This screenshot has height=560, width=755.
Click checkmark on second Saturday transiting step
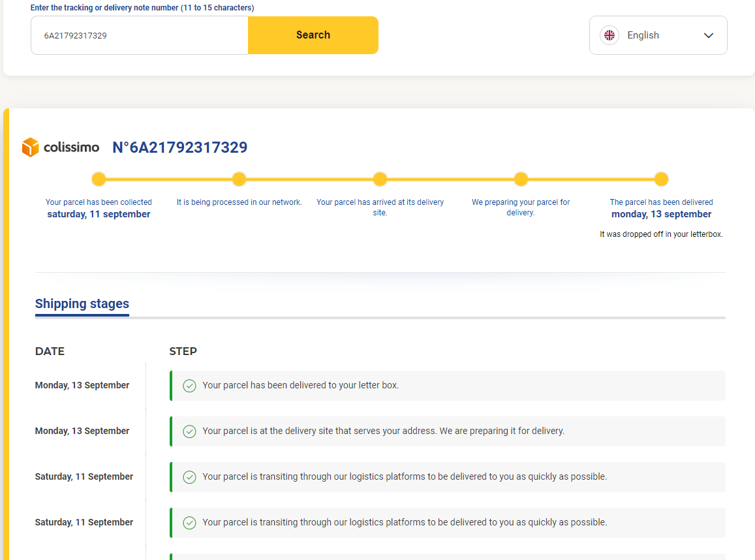189,523
